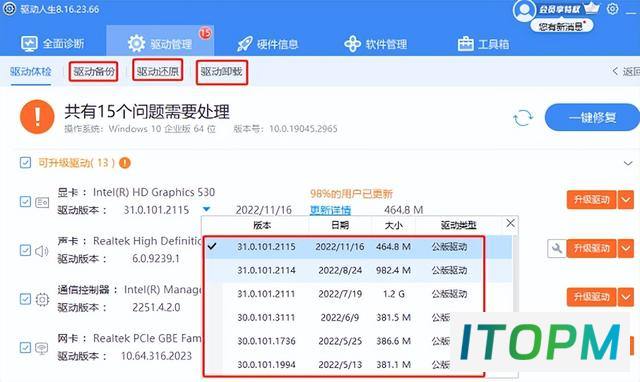Open settings gear in title bar
Image resolution: width=640 pixels, height=382 pixels.
(612, 9)
